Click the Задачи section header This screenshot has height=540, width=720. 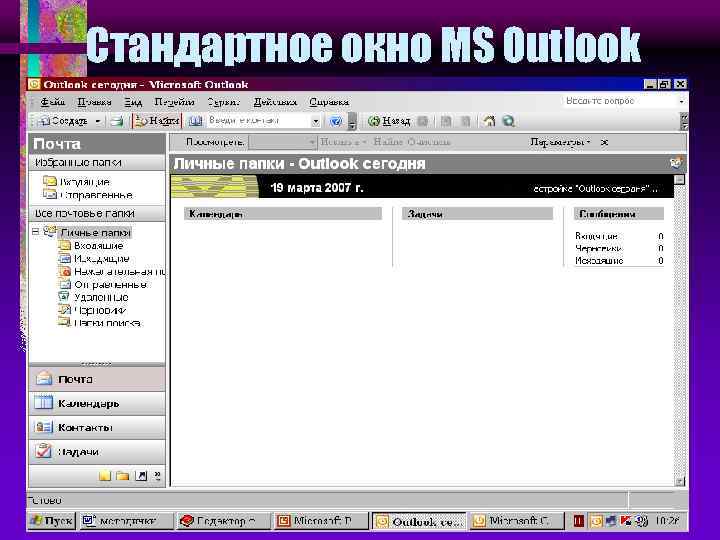tap(478, 214)
